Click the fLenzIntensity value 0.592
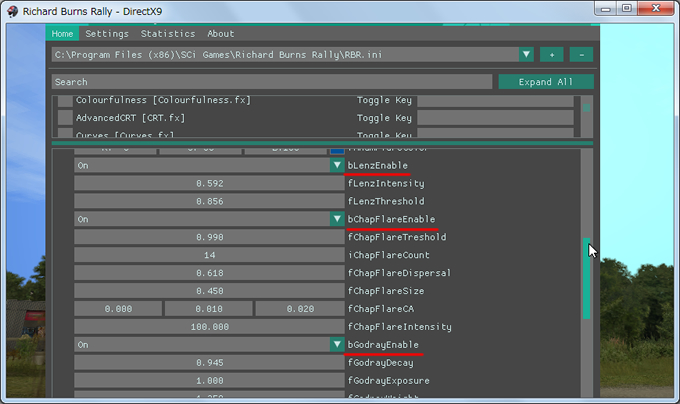This screenshot has width=680, height=404. click(209, 183)
